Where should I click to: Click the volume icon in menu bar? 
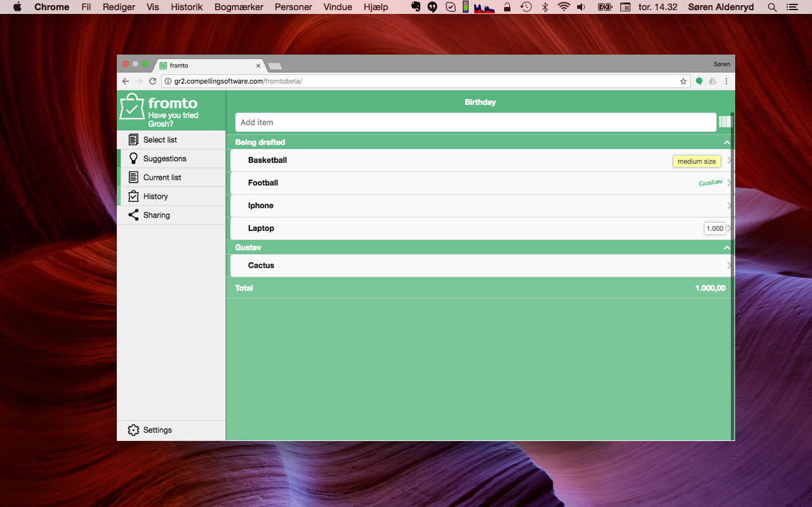581,7
